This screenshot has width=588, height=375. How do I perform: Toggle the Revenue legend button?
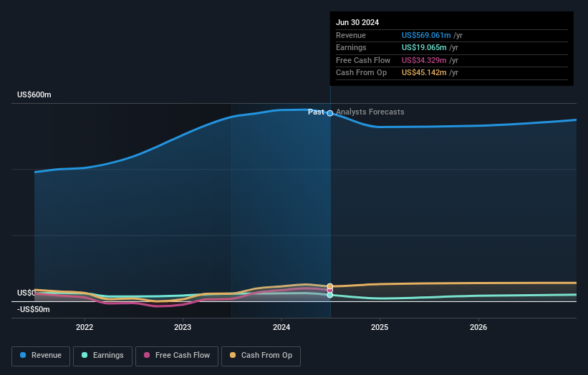click(x=41, y=356)
